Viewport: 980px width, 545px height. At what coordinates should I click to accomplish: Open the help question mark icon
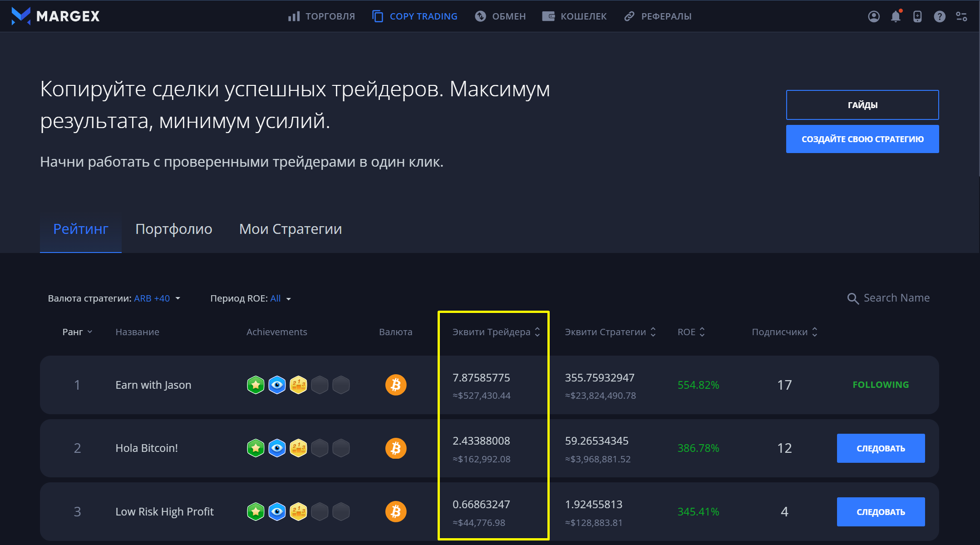tap(940, 16)
